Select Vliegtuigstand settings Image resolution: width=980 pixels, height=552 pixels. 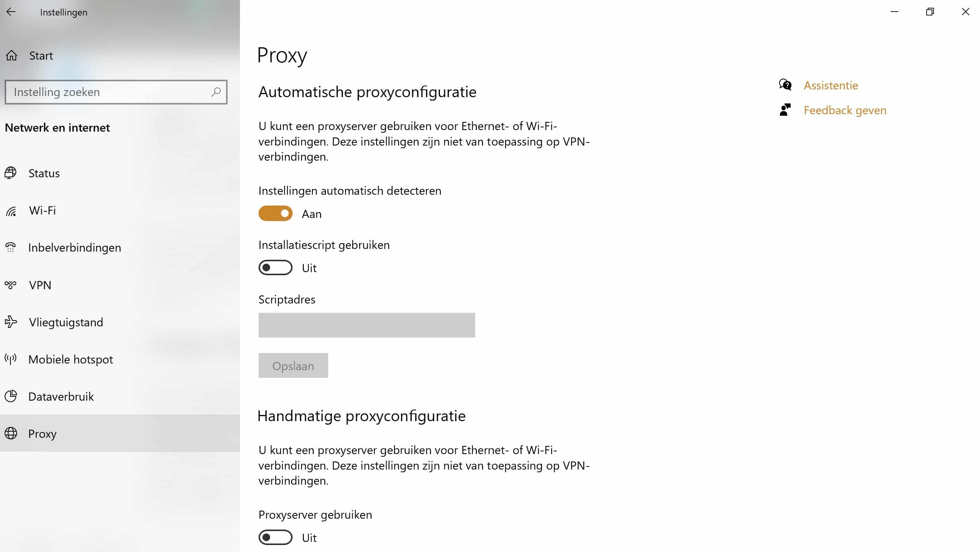point(66,322)
